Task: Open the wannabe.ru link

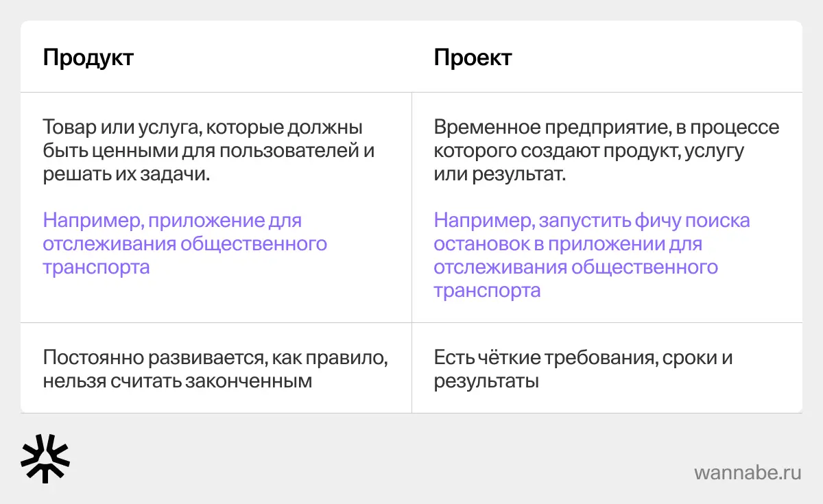Action: click(x=748, y=472)
